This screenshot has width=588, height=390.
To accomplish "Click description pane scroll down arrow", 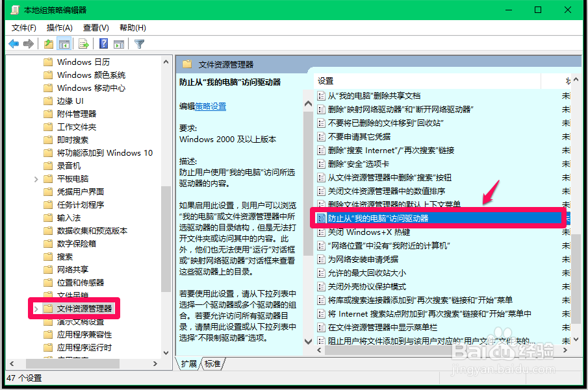I will (x=308, y=341).
